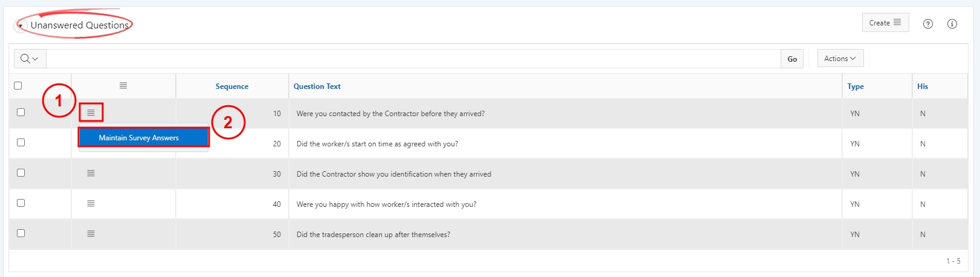
Task: Click the column header menu icon
Action: click(123, 85)
